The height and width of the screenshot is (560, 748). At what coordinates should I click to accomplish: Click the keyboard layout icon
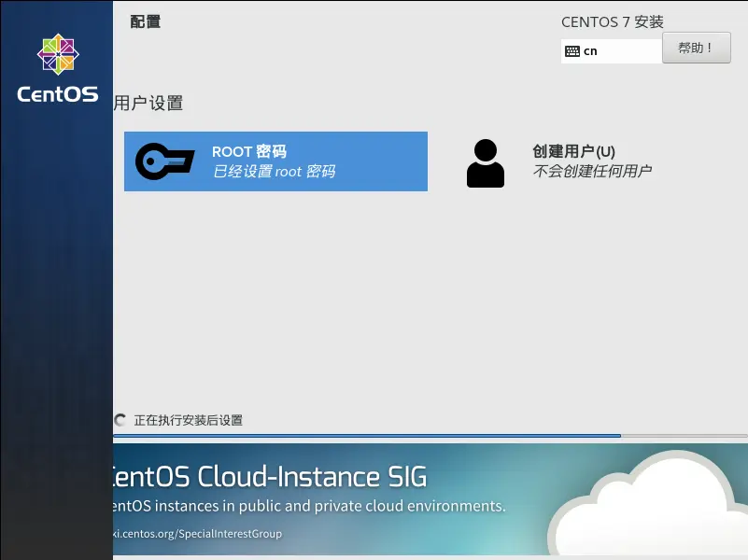[x=572, y=51]
